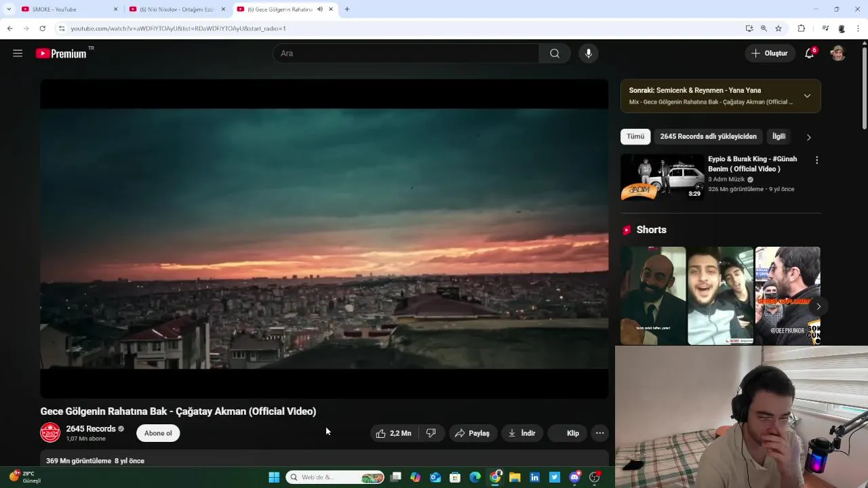Viewport: 868px width, 488px height.
Task: Expand the Sonraki mix playlist panel
Action: [x=807, y=96]
